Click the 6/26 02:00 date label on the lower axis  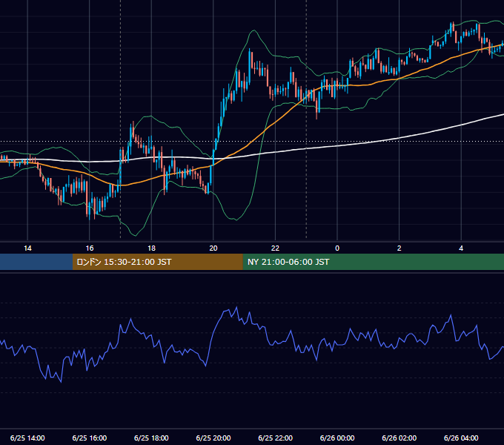click(x=399, y=438)
